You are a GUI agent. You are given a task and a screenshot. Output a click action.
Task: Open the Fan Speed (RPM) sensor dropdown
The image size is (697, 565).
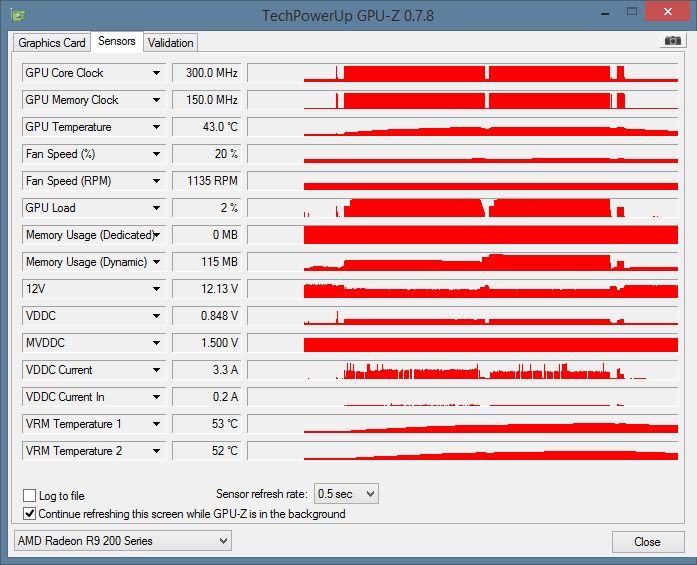click(94, 181)
